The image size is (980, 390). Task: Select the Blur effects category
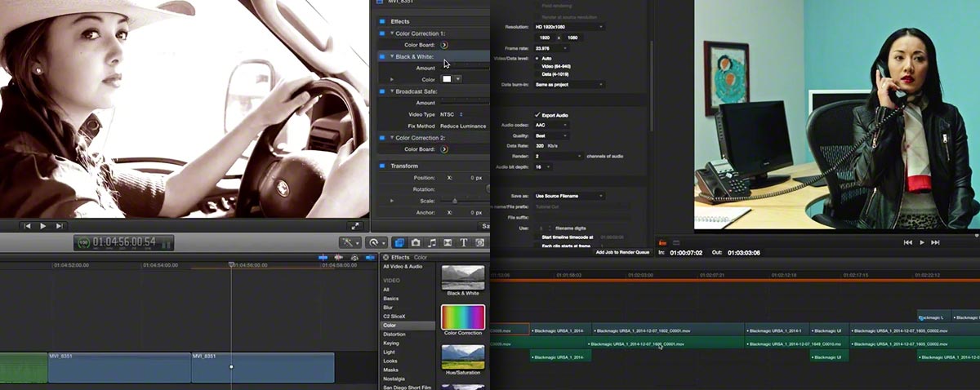[389, 308]
